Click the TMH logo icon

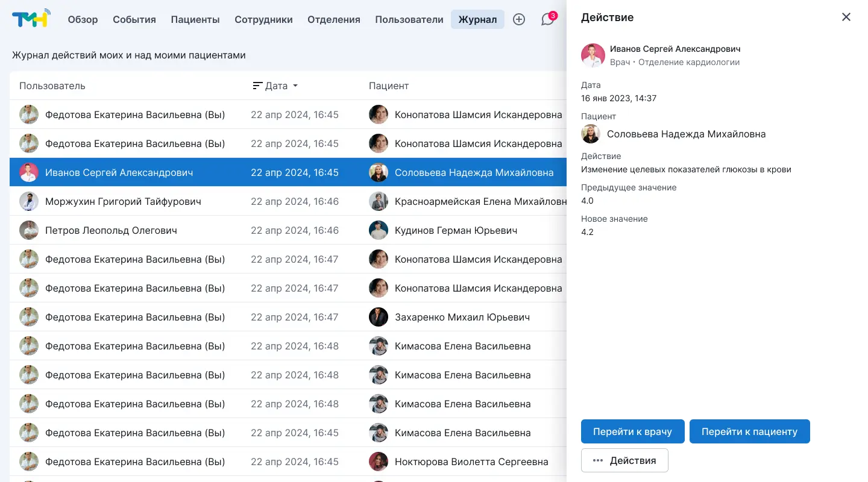pyautogui.click(x=31, y=19)
